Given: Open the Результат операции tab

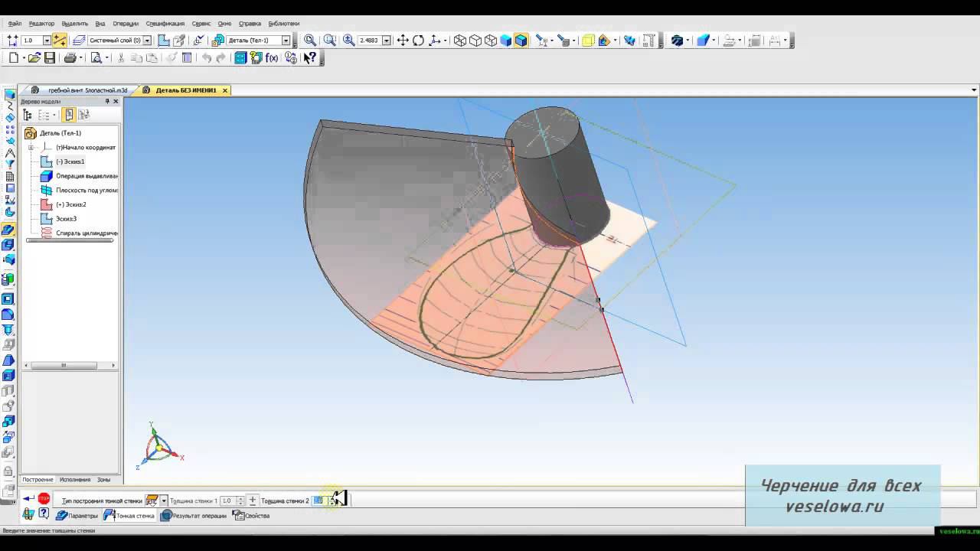Looking at the screenshot, I should pos(193,516).
